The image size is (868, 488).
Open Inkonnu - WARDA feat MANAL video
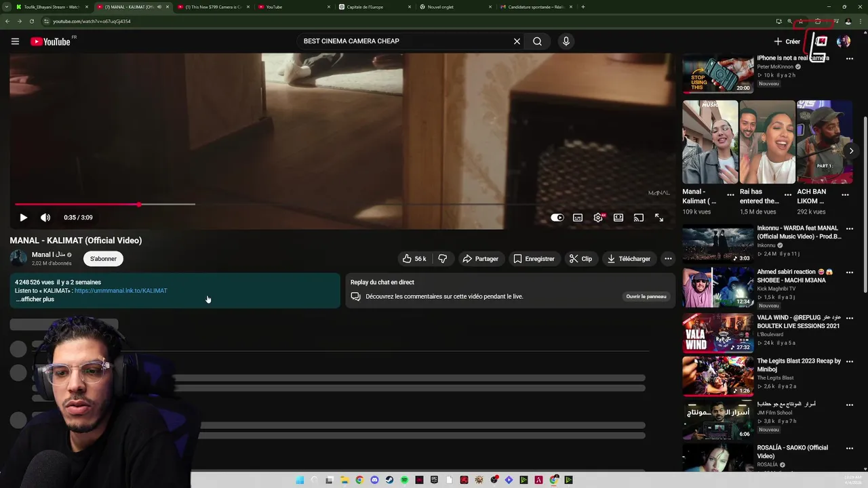coord(799,232)
